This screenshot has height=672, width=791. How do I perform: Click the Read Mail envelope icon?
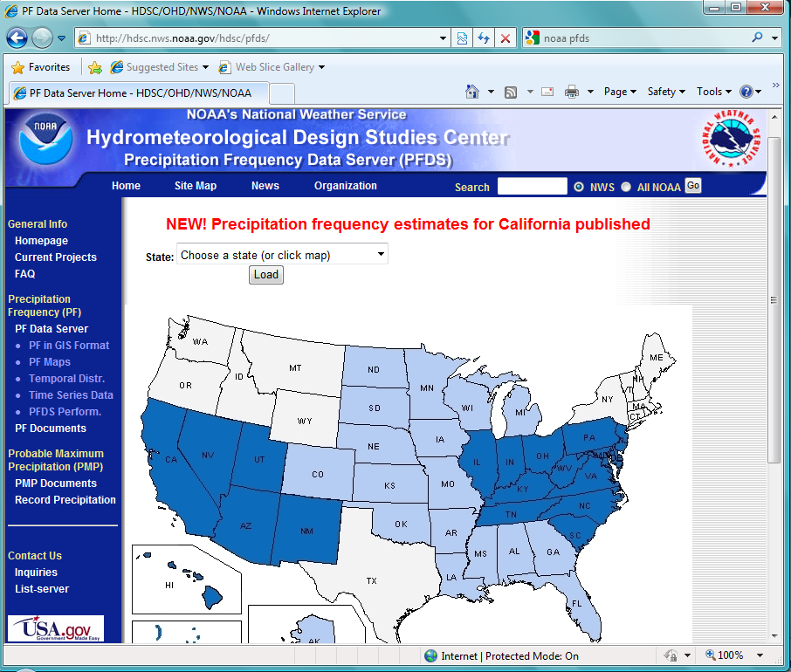(547, 92)
